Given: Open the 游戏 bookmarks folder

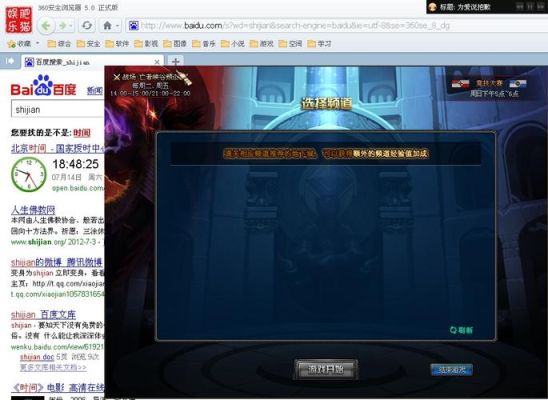Looking at the screenshot, I should (262, 44).
